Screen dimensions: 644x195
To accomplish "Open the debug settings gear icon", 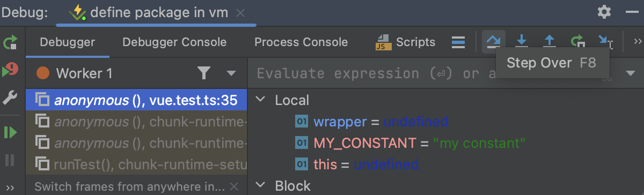I will (604, 12).
